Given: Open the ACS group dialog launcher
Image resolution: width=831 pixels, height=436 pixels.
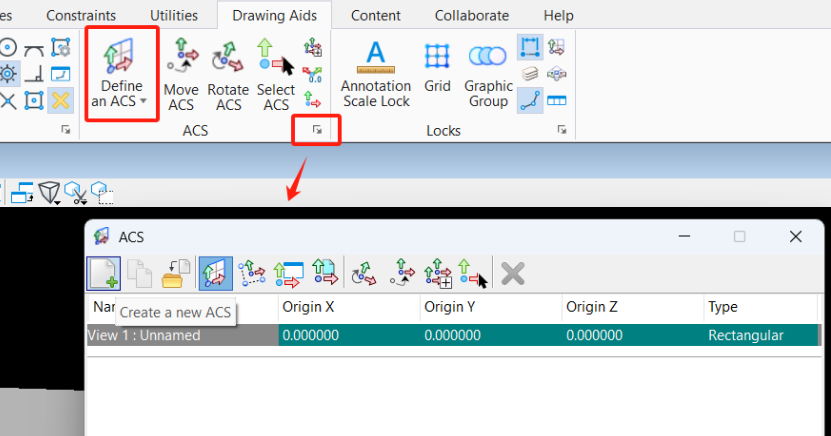Looking at the screenshot, I should click(x=317, y=129).
